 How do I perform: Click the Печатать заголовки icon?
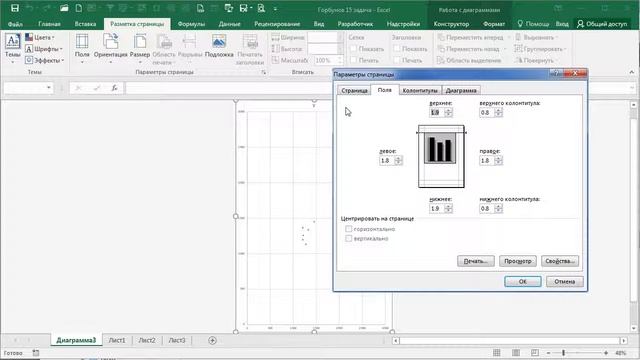[x=250, y=49]
